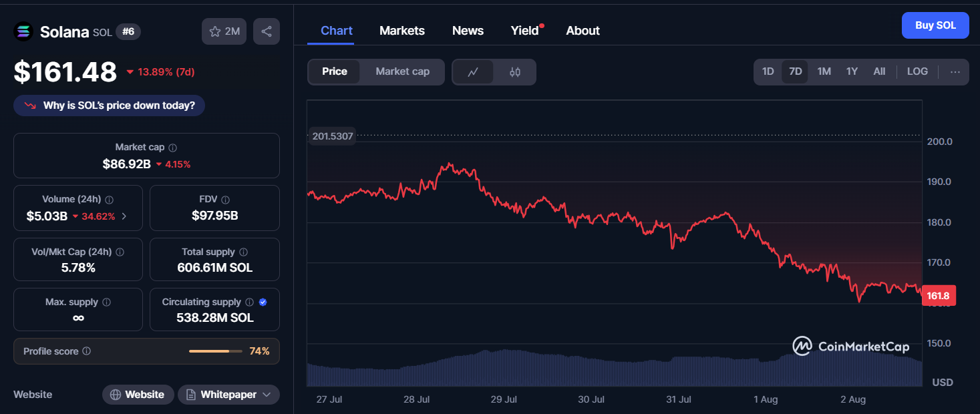This screenshot has height=414, width=980.
Task: Select the Price chart mode
Action: pos(335,71)
